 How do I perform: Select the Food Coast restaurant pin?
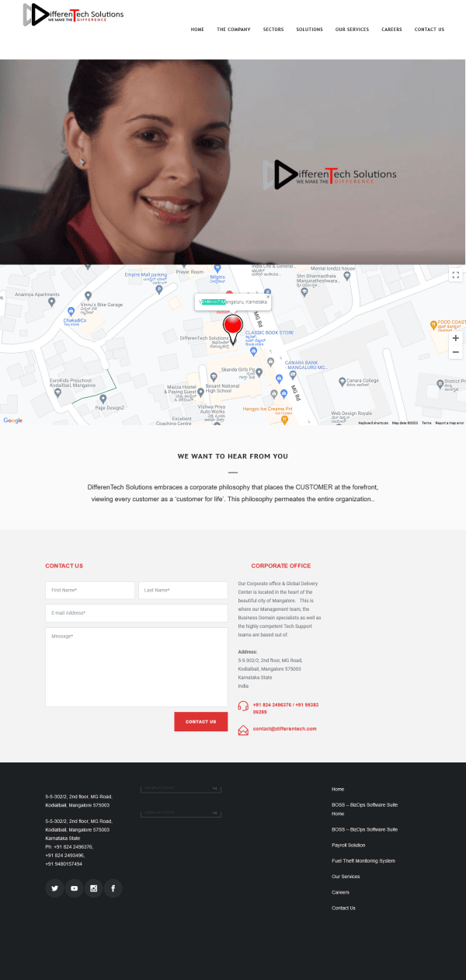(x=433, y=324)
